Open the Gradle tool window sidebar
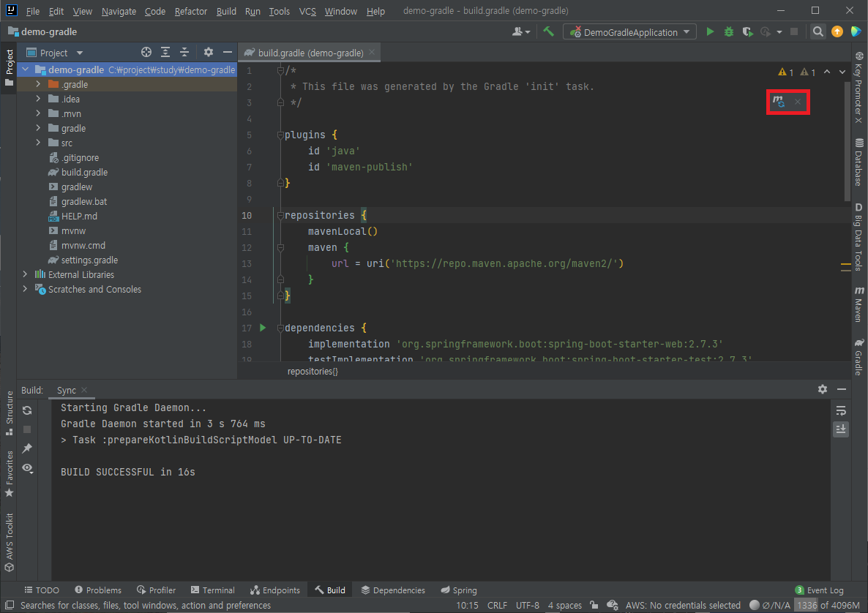 pos(858,357)
